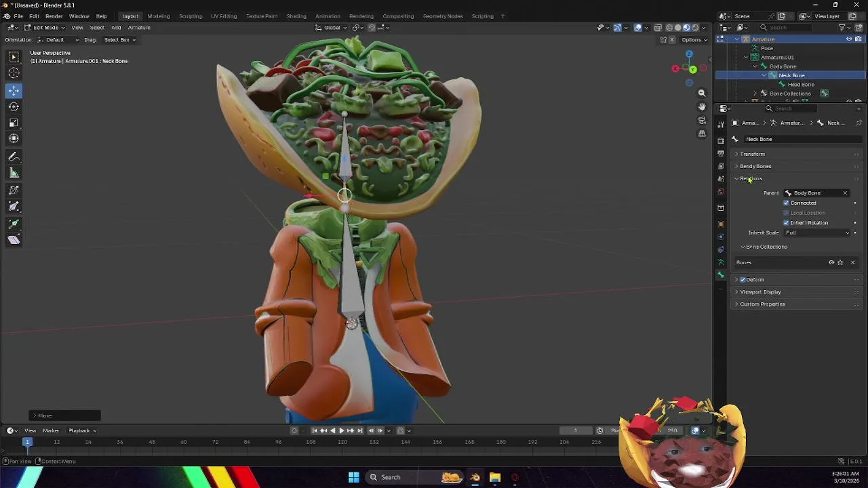Toggle viewport overlays button
This screenshot has width=868, height=488.
[x=638, y=28]
